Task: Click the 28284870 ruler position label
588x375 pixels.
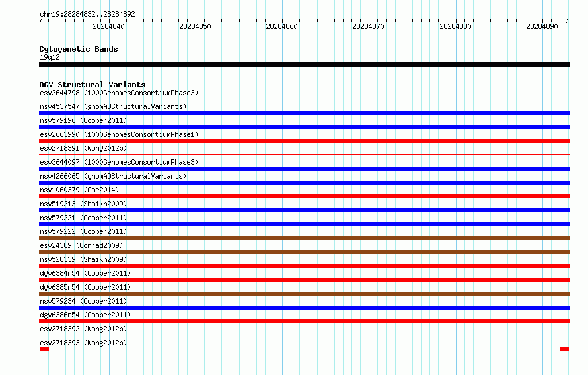Action: pyautogui.click(x=369, y=26)
